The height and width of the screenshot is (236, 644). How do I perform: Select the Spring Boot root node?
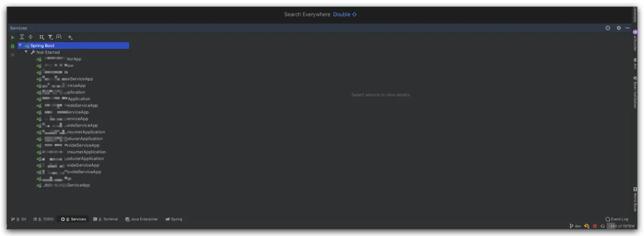[x=42, y=46]
